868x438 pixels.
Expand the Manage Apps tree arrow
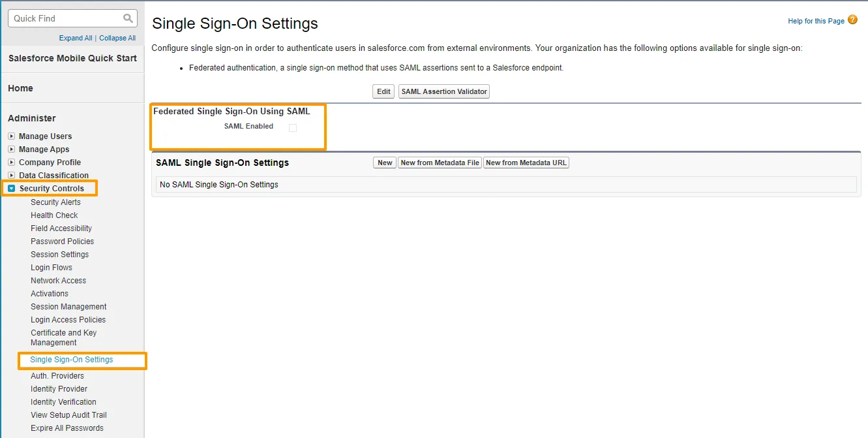click(x=11, y=149)
